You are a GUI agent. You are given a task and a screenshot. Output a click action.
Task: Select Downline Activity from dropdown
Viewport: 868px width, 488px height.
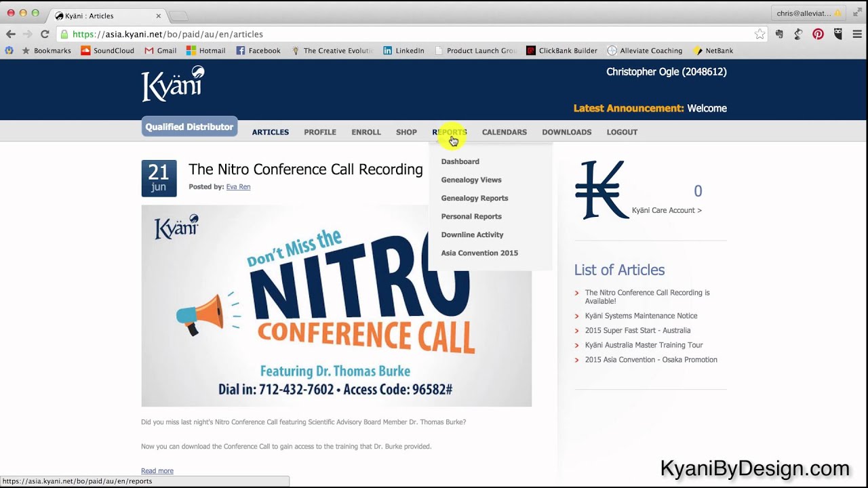click(x=472, y=235)
